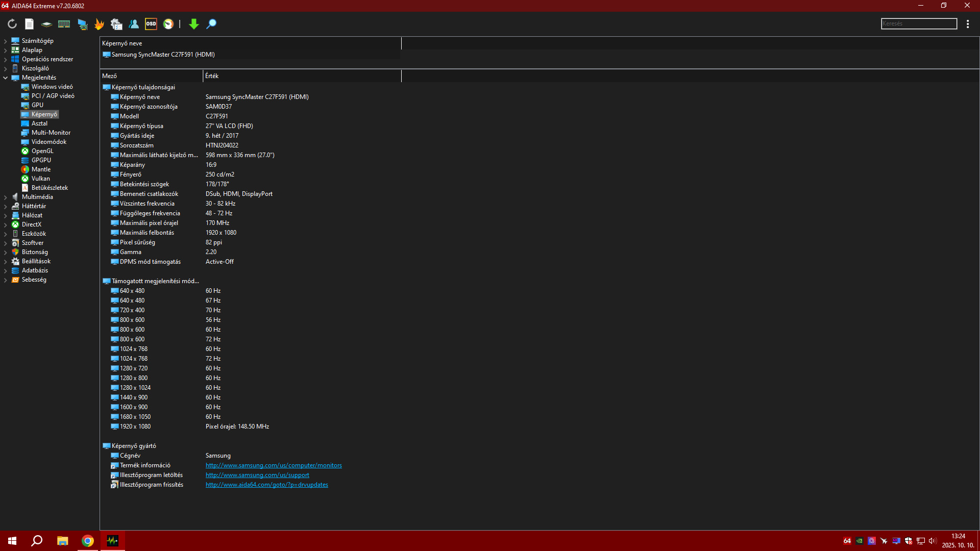
Task: Open Chrome from the taskbar
Action: 88,541
